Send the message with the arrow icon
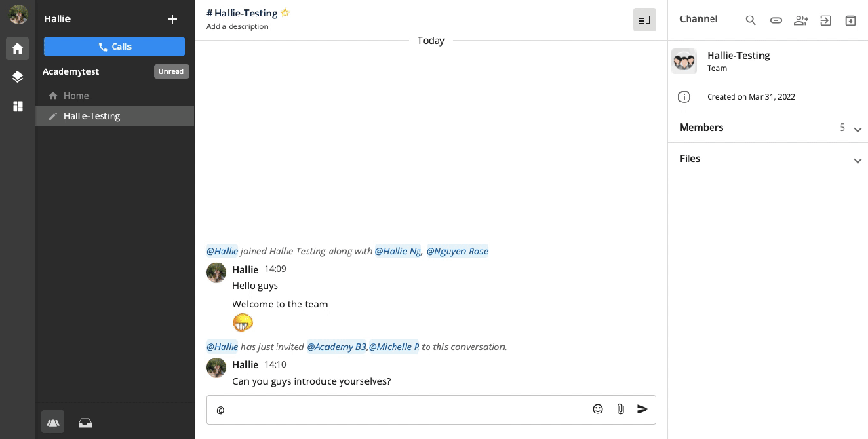This screenshot has height=439, width=868. point(642,409)
